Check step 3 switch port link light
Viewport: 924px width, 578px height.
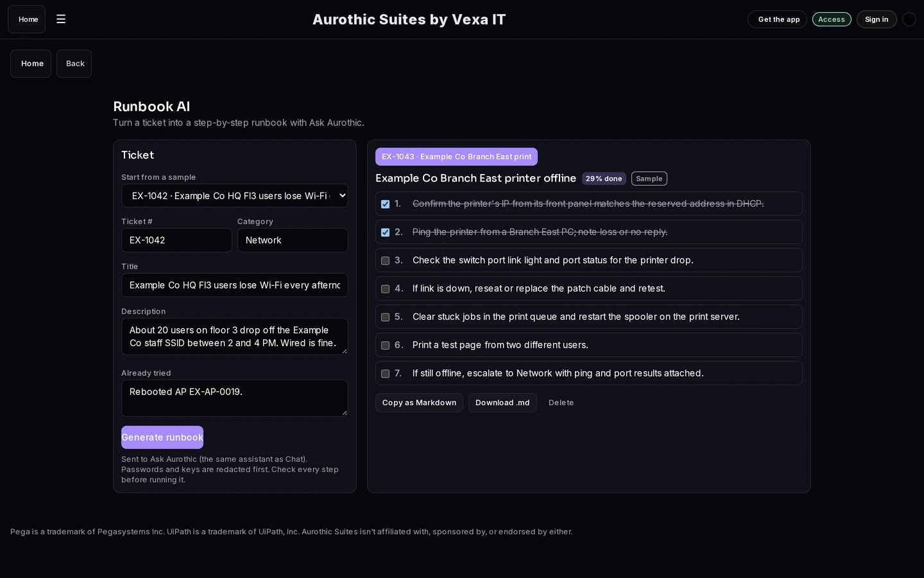(x=385, y=261)
